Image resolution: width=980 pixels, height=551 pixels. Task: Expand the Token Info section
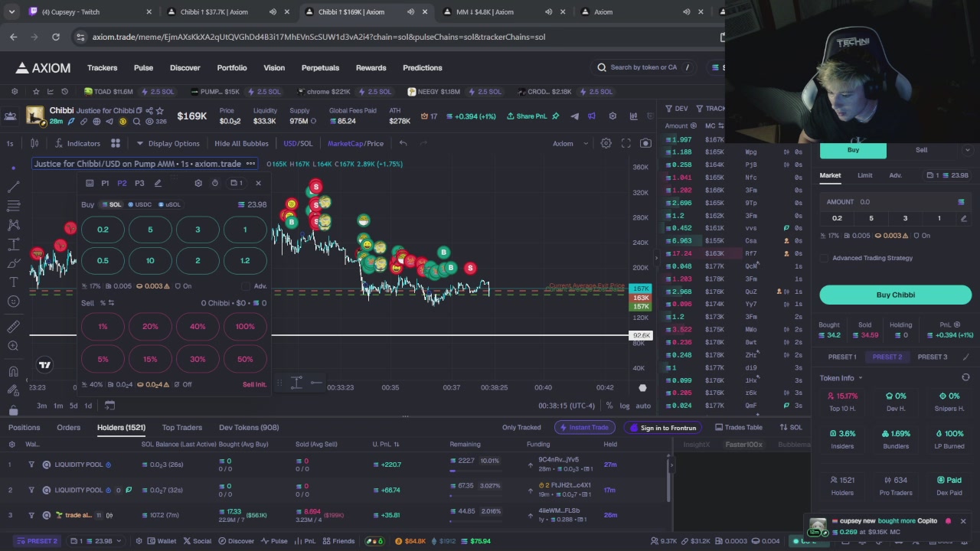coord(841,378)
